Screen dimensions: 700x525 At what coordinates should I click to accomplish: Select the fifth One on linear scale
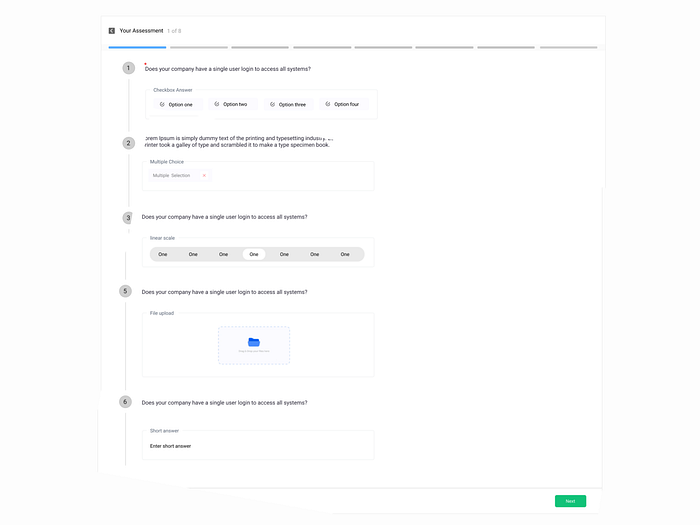pyautogui.click(x=284, y=254)
